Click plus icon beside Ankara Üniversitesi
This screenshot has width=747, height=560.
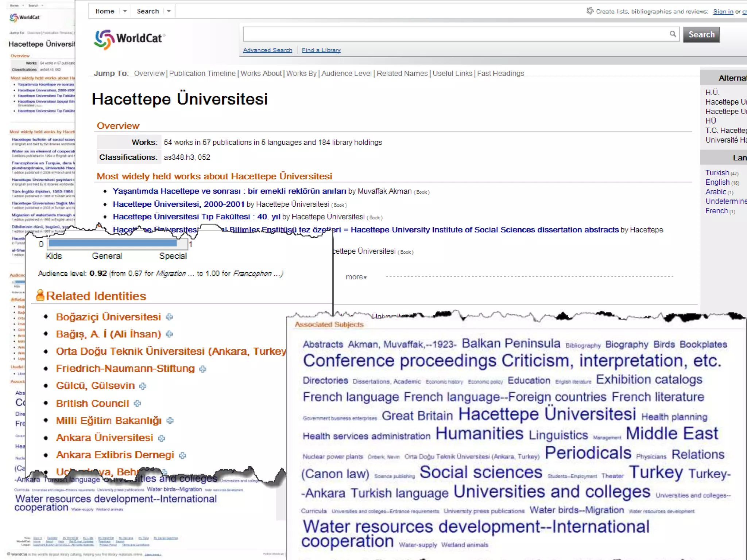pos(161,438)
